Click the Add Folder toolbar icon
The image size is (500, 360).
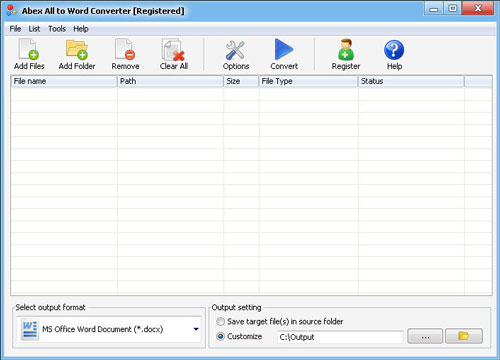77,49
